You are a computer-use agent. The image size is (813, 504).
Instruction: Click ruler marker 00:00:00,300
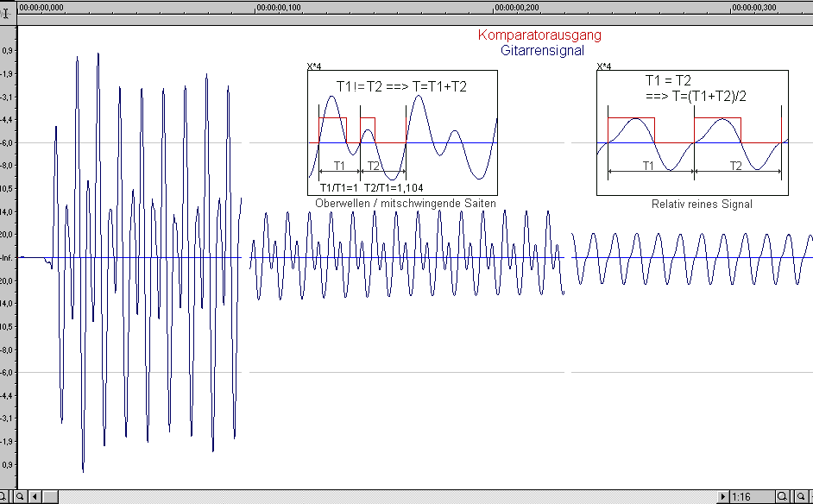coord(754,7)
